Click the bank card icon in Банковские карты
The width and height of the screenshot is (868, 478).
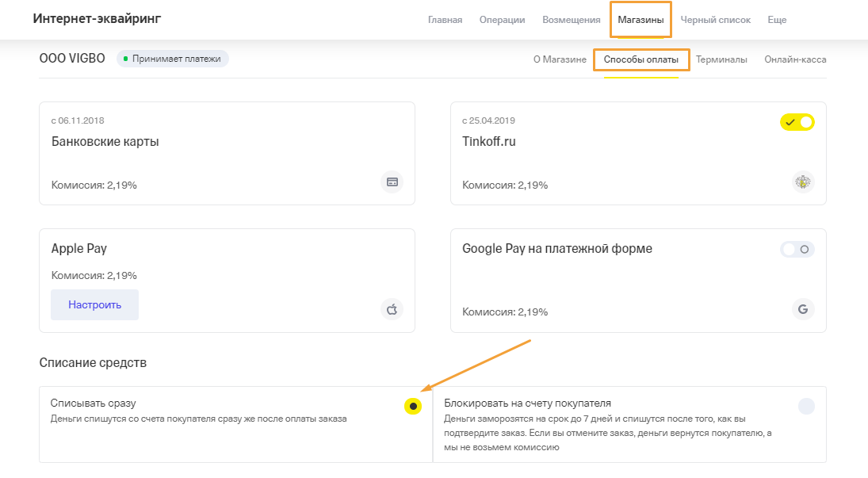tap(392, 182)
